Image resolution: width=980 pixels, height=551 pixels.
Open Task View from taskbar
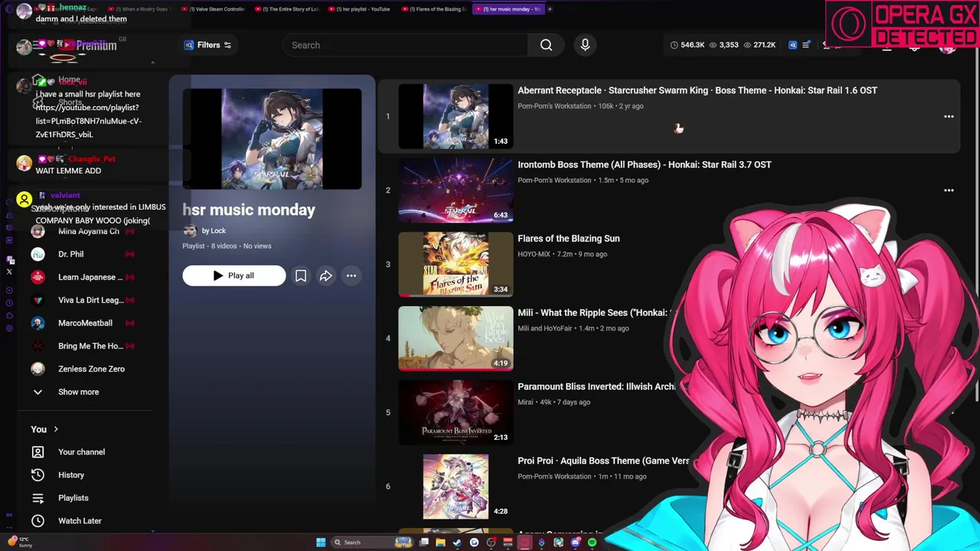423,543
